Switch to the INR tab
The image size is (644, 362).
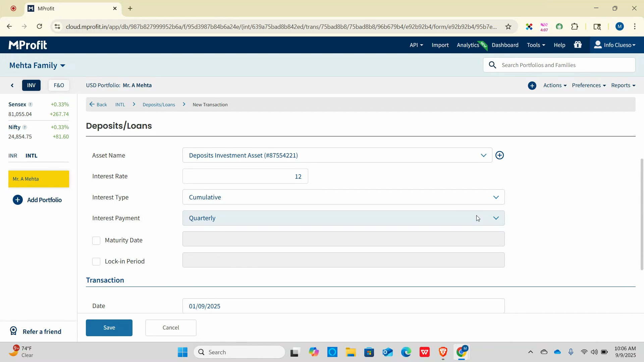click(x=13, y=156)
